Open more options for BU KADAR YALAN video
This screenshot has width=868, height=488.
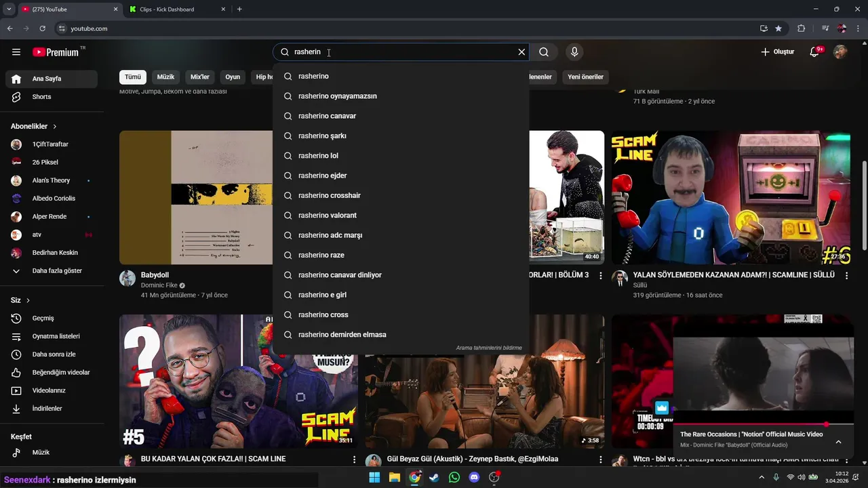click(x=354, y=460)
